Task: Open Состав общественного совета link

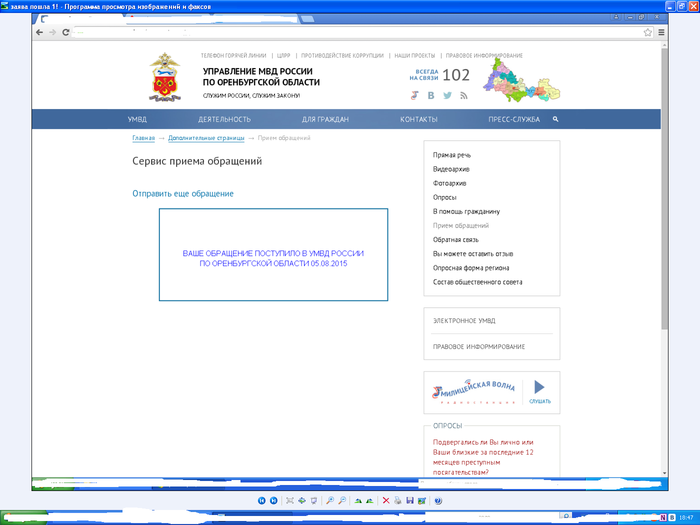Action: (478, 282)
